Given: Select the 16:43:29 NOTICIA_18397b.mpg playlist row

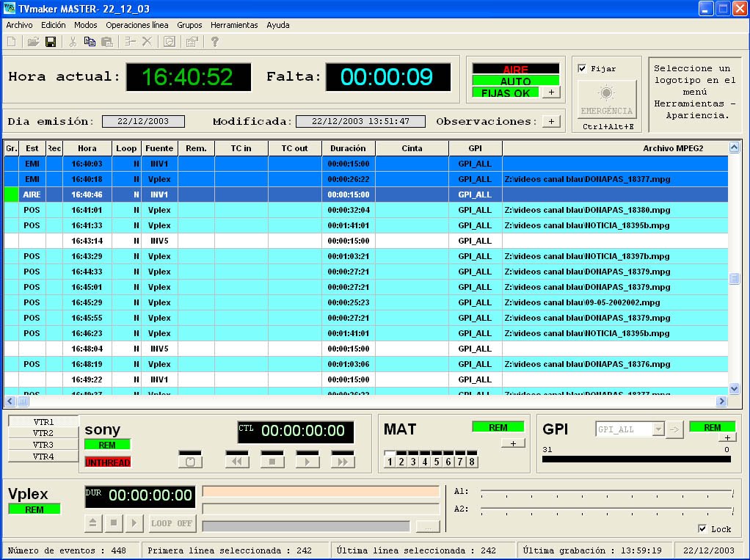Looking at the screenshot, I should click(x=367, y=256).
